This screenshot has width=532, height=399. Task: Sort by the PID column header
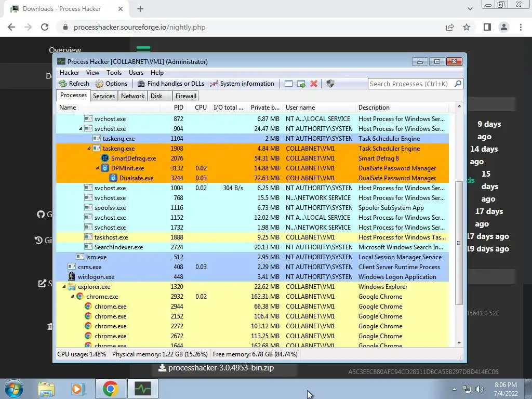[174, 108]
